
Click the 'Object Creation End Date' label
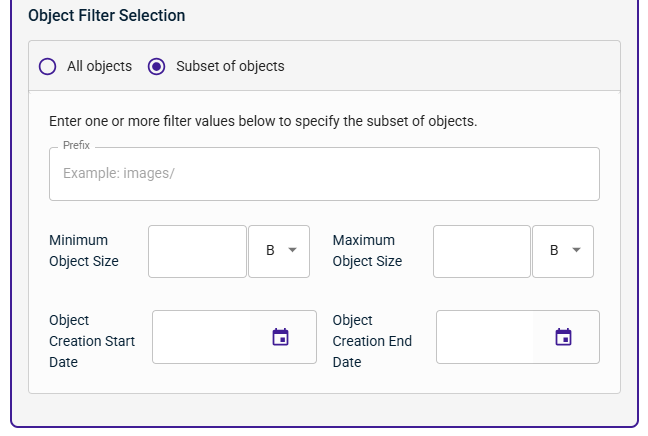pos(372,341)
